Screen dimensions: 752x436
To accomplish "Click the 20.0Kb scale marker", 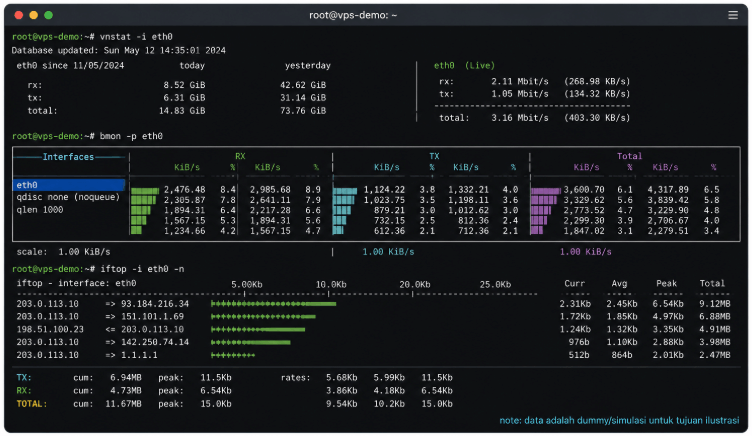I will pos(415,284).
